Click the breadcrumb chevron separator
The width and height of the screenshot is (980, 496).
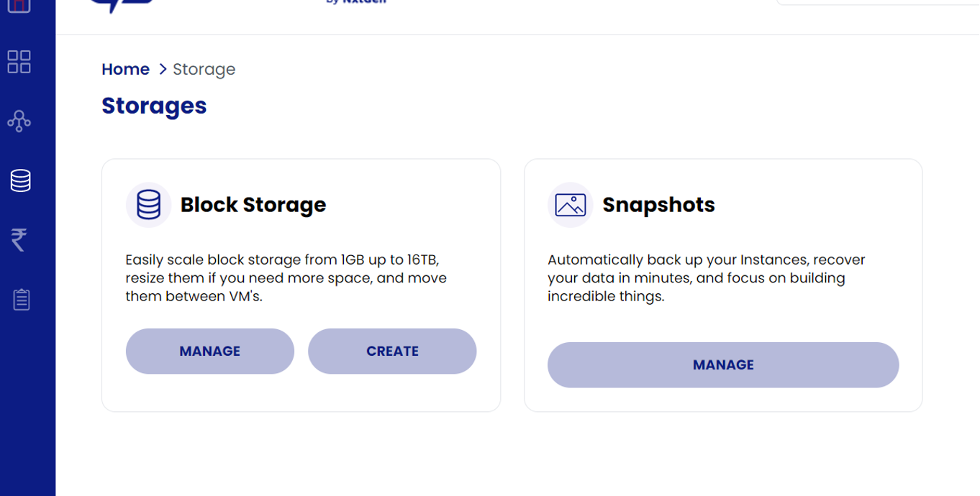(163, 70)
